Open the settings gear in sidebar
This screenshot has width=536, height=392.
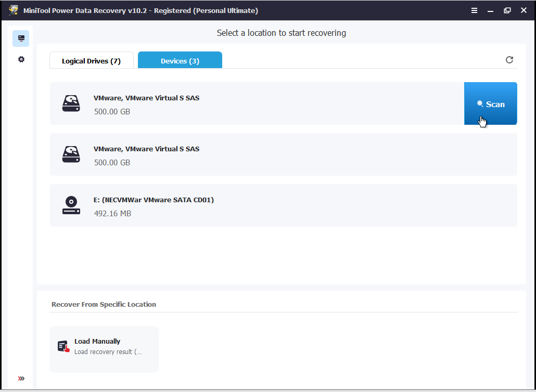[x=21, y=59]
